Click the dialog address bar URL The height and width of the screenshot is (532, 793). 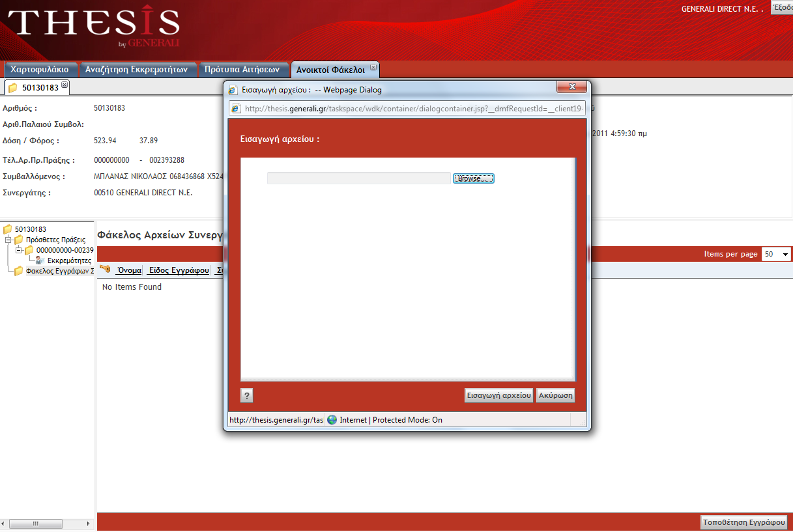pyautogui.click(x=414, y=109)
